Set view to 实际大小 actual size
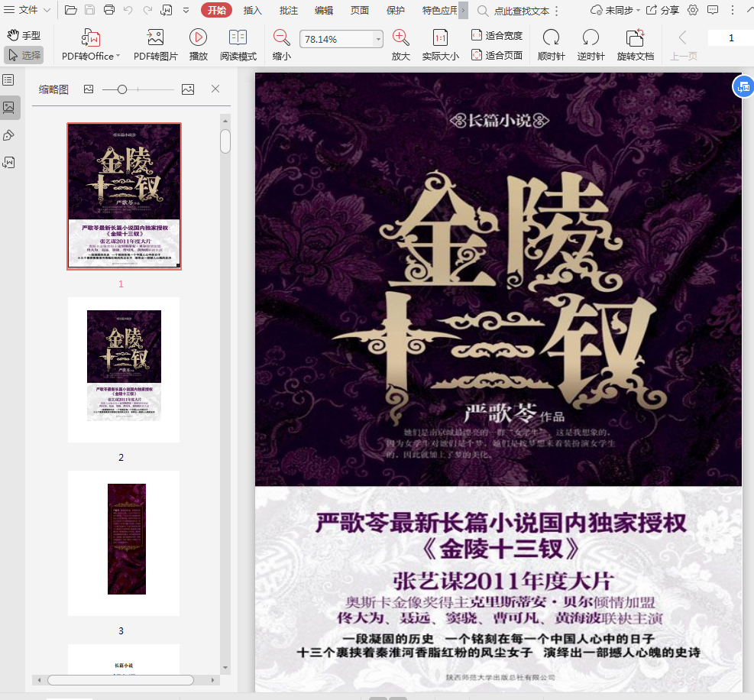Image resolution: width=754 pixels, height=700 pixels. pos(441,45)
